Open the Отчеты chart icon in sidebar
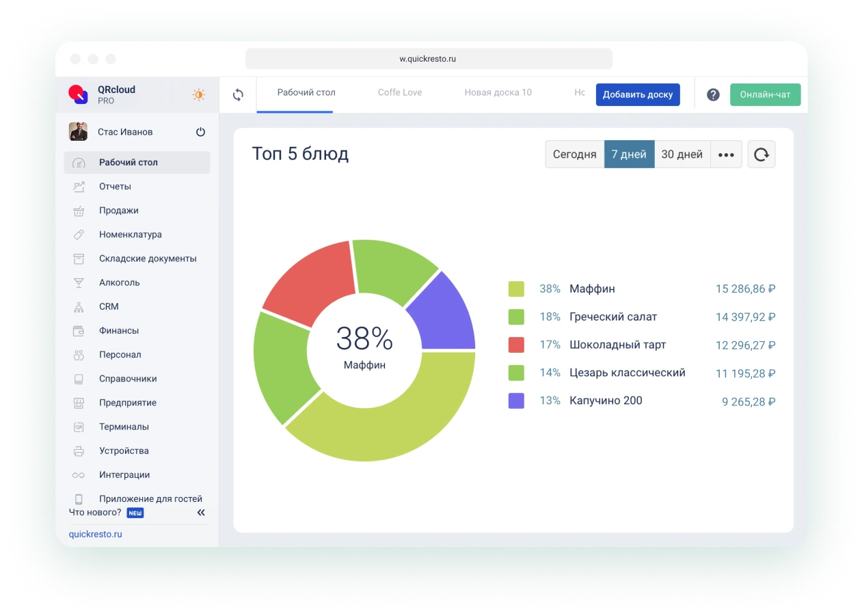This screenshot has height=616, width=862. [x=79, y=187]
